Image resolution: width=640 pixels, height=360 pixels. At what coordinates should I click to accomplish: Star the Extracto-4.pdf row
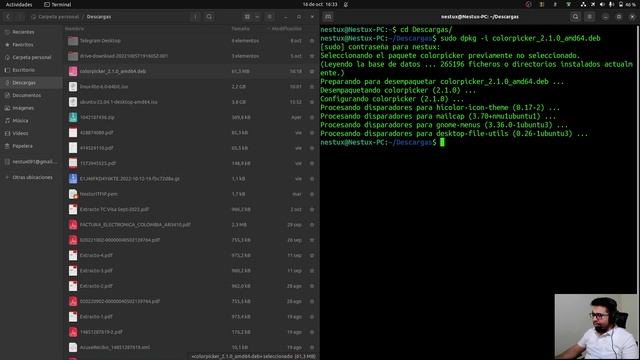(x=312, y=255)
